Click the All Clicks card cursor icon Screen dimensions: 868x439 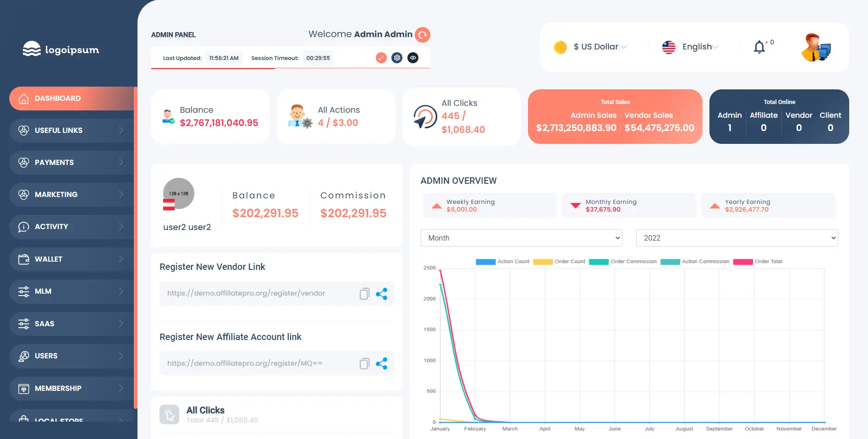coord(425,117)
